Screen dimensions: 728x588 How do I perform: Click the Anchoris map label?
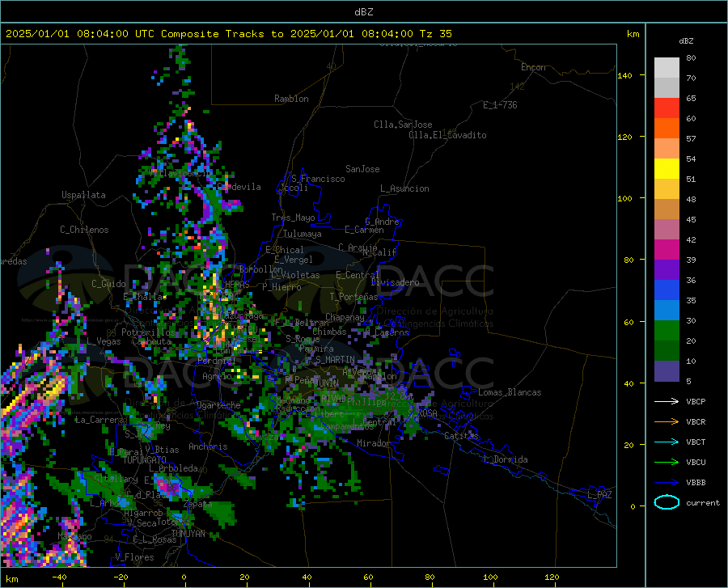[x=208, y=446]
